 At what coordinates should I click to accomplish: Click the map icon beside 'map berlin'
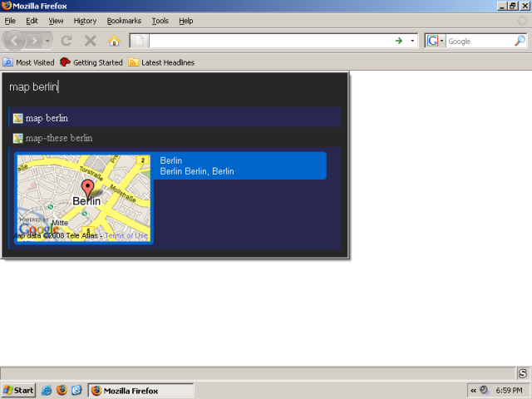click(18, 118)
